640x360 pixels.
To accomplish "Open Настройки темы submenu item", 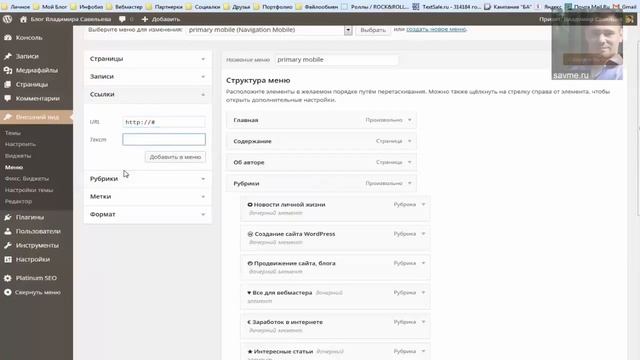I will coord(29,190).
